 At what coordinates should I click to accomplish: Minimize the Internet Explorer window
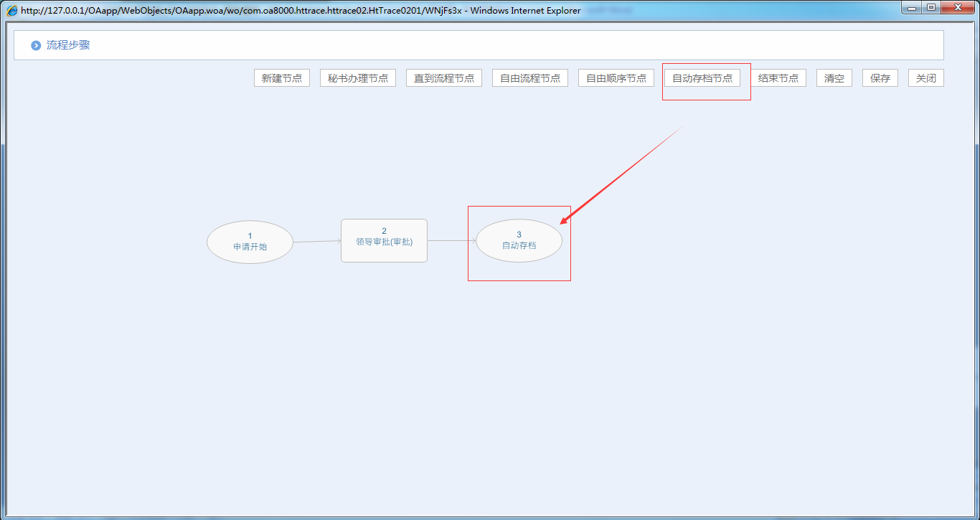click(x=913, y=8)
